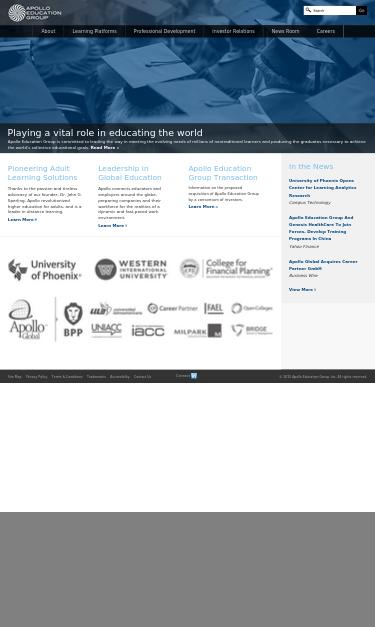
Task: Open Genesis HealthCare China training news item
Action: pyautogui.click(x=321, y=228)
